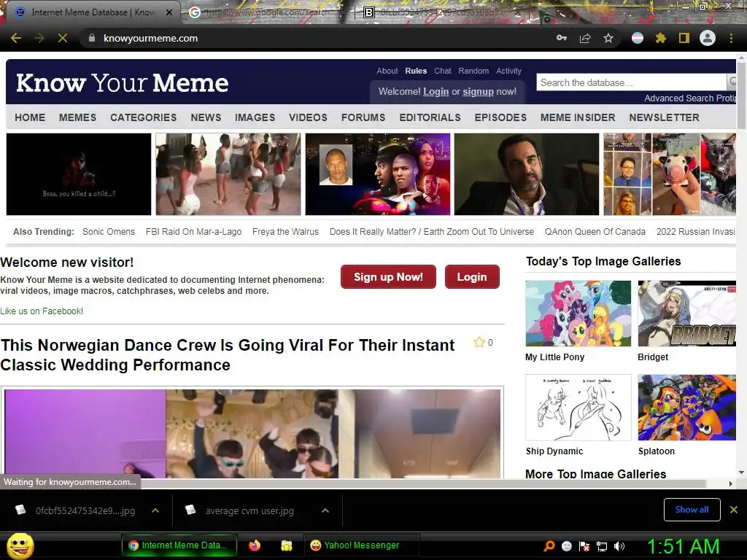Open Freya the Walrus trending link
Screen dimensions: 747x560
(285, 231)
